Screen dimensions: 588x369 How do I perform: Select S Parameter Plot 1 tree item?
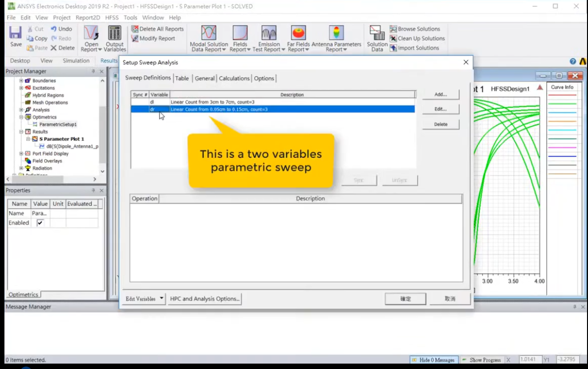(61, 139)
